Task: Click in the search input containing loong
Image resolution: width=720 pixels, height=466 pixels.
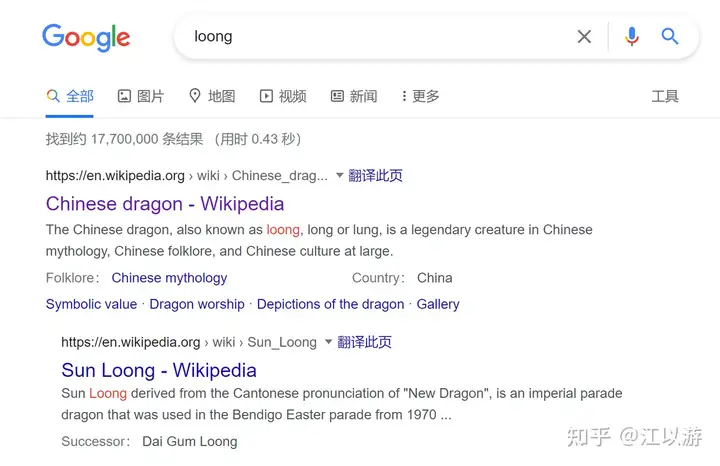Action: click(377, 36)
